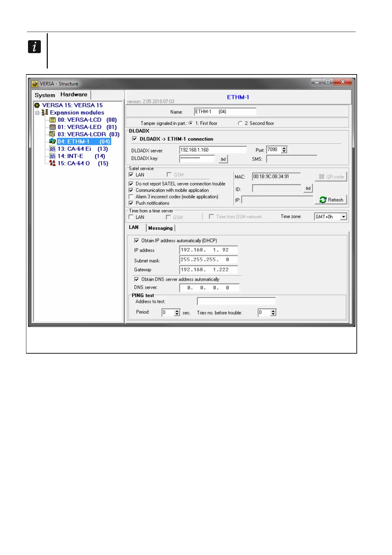Click the 00: VERSA-LCD keypad icon
Image resolution: width=392 pixels, height=555 pixels.
click(52, 120)
